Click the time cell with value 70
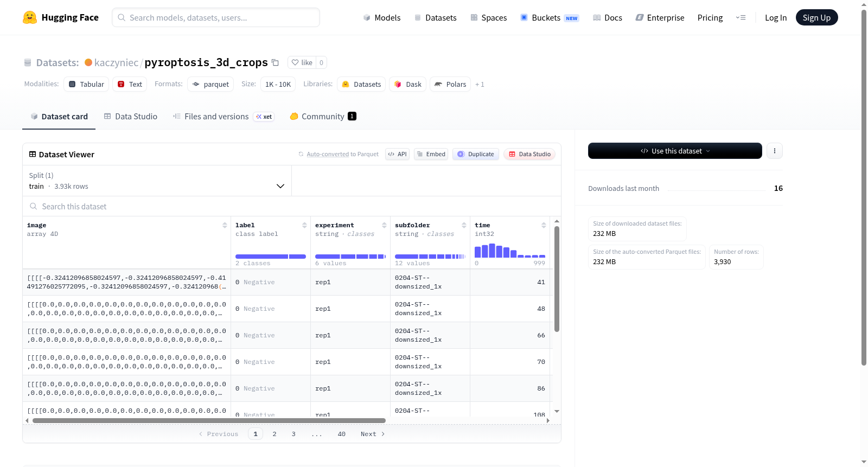Screen dimensions: 868x467 (510, 362)
